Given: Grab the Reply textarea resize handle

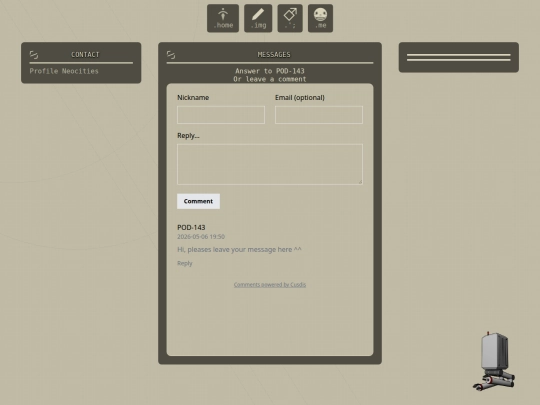Looking at the screenshot, I should pyautogui.click(x=360, y=182).
